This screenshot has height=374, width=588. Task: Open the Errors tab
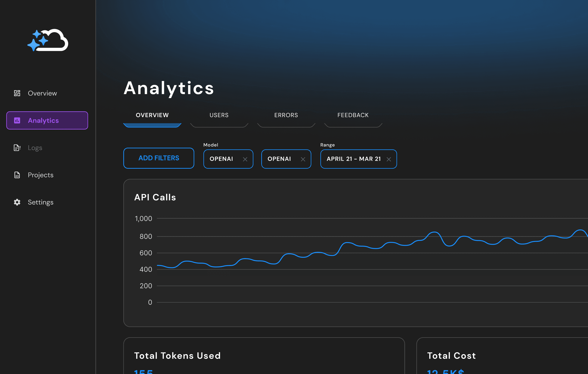pos(286,115)
